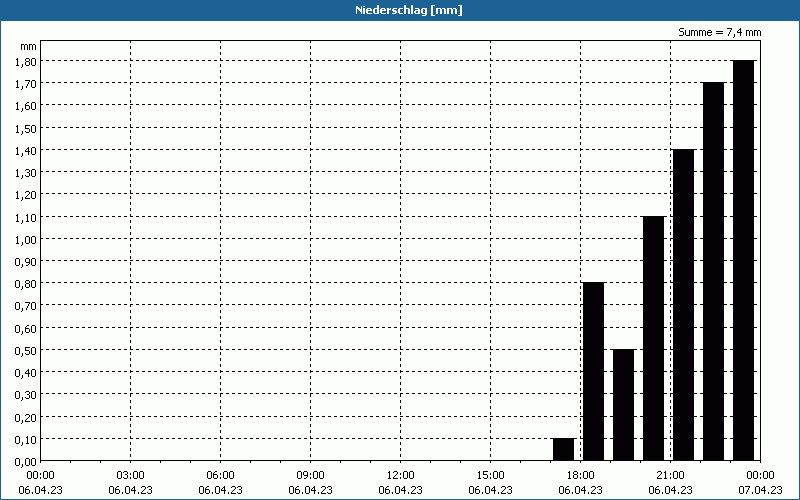The height and width of the screenshot is (500, 800).
Task: Click the 1,80 y-axis value
Action: pyautogui.click(x=26, y=61)
